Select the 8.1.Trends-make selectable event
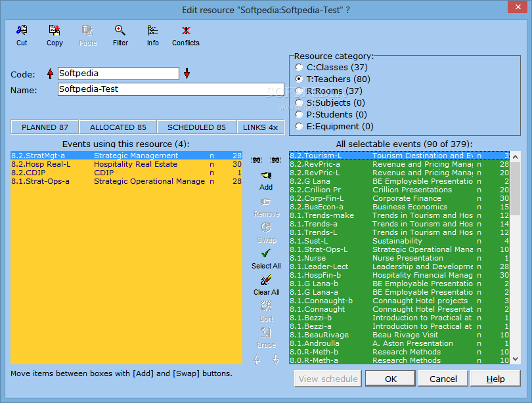 [399, 215]
